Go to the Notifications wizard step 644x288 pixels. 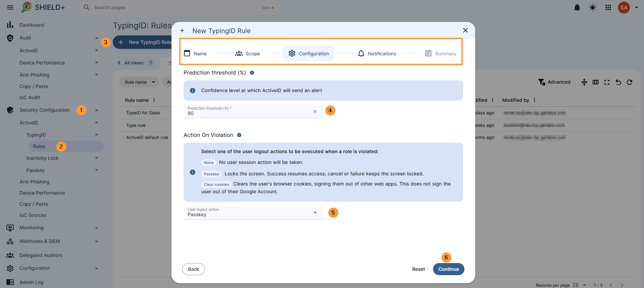point(377,53)
